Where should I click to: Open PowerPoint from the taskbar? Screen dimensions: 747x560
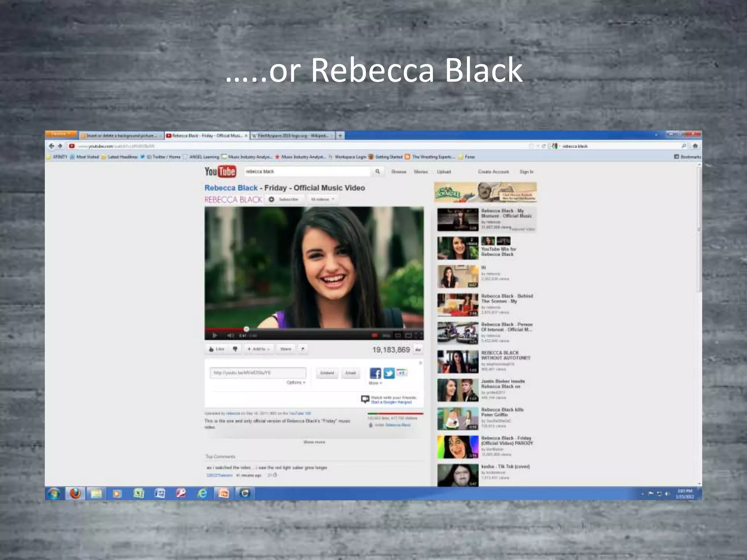click(223, 494)
